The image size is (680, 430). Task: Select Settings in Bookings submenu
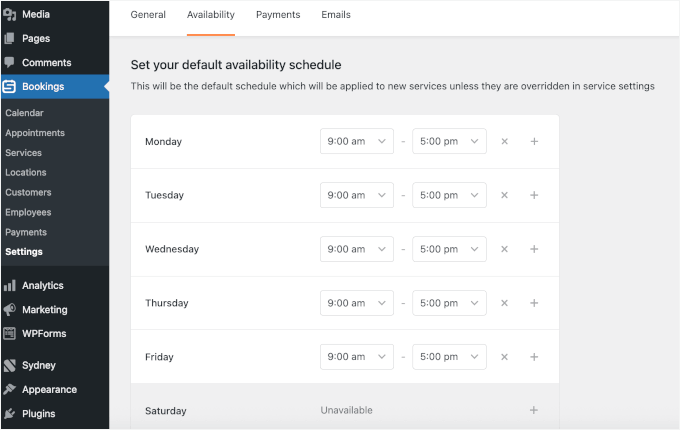click(x=24, y=252)
